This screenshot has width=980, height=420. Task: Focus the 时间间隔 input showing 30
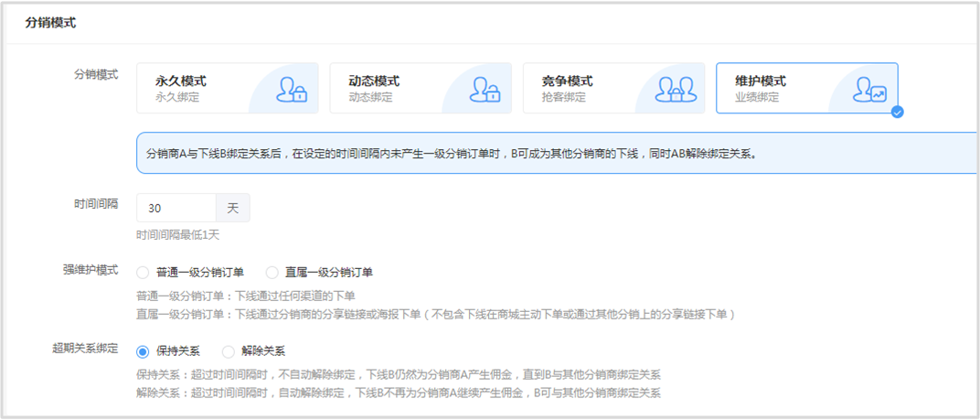[x=176, y=208]
